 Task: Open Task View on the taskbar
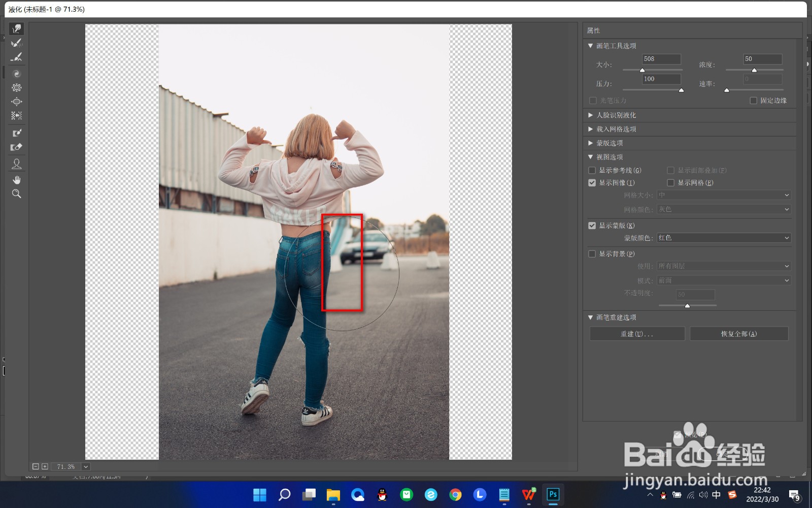[x=309, y=494]
